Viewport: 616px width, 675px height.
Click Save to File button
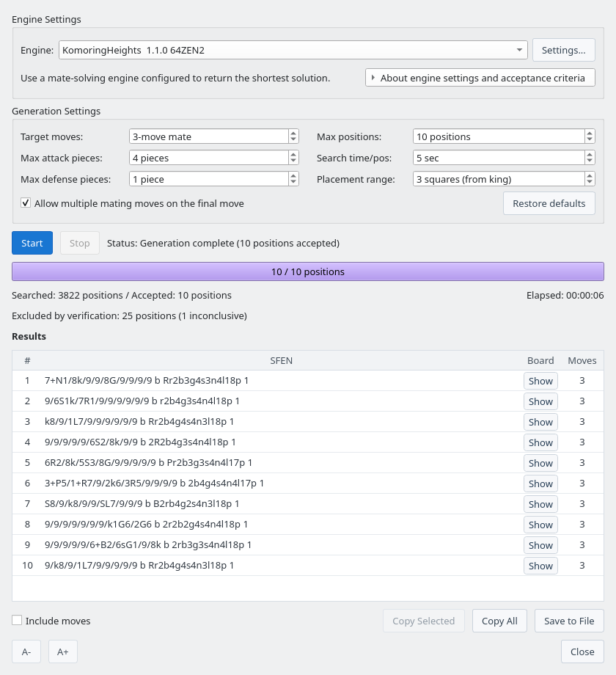(569, 621)
